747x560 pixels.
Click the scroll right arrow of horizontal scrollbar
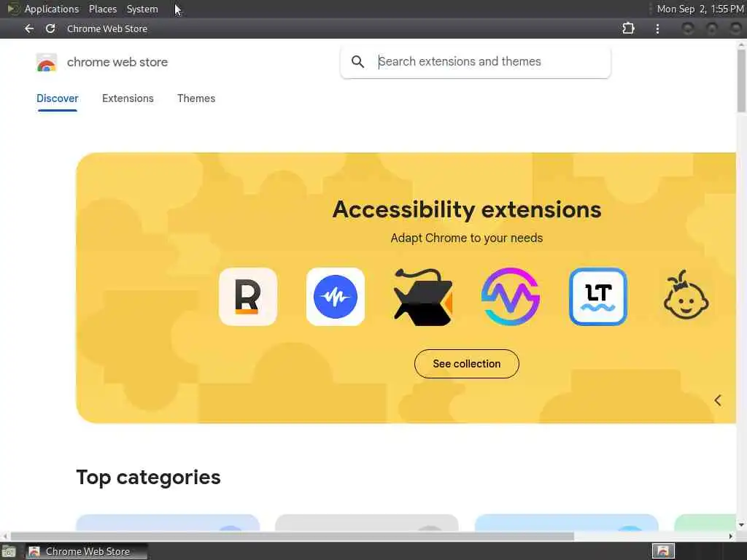(x=731, y=536)
